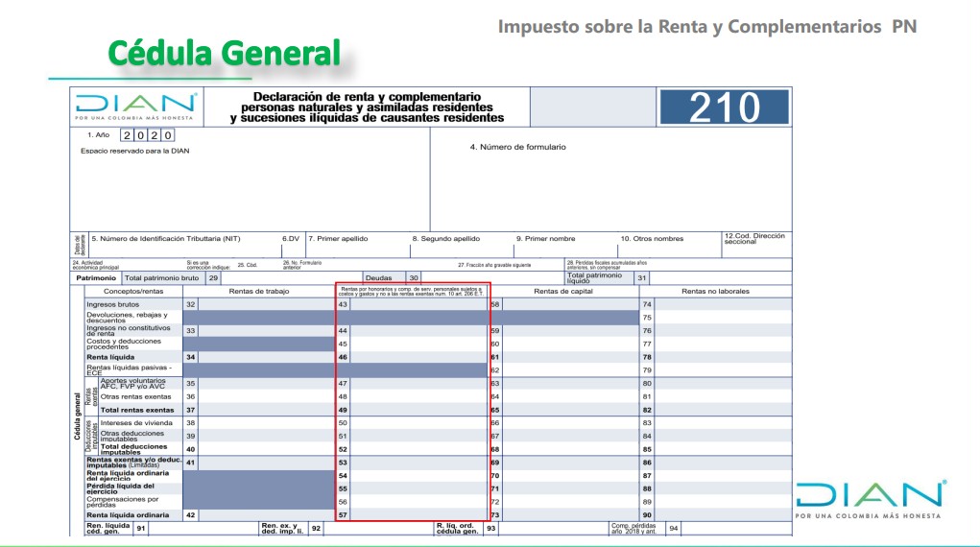980x547 pixels.
Task: Click the year 2020 field
Action: pos(148,136)
